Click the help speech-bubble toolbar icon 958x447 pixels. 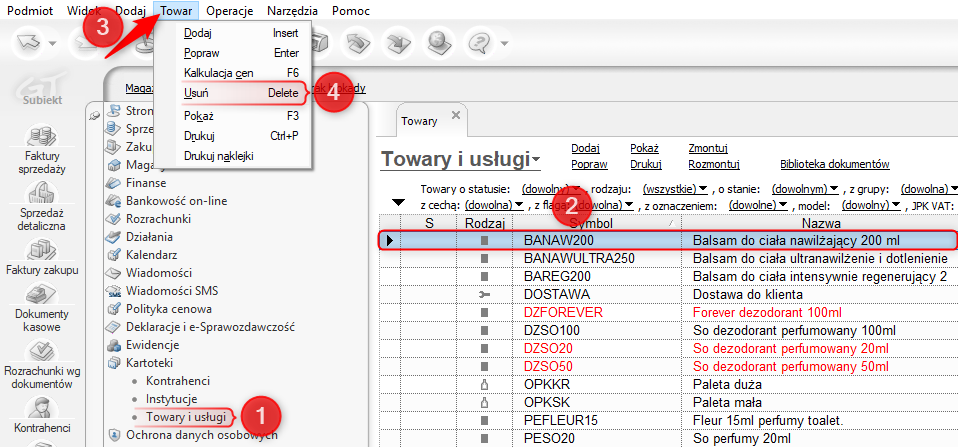pos(480,43)
